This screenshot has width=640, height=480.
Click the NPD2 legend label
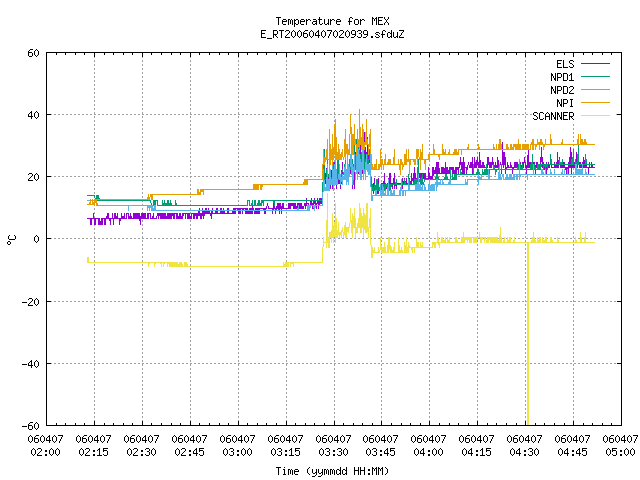(562, 90)
